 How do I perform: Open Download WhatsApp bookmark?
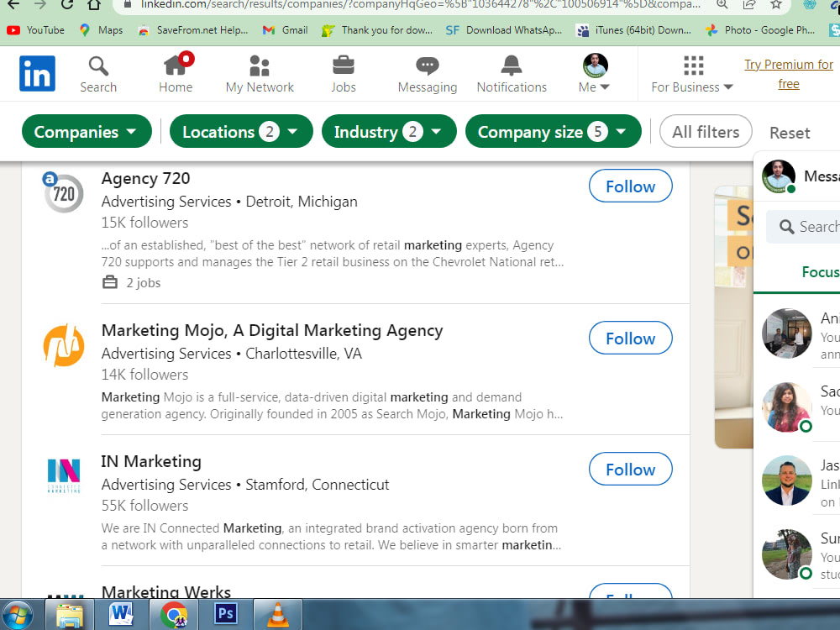point(504,30)
